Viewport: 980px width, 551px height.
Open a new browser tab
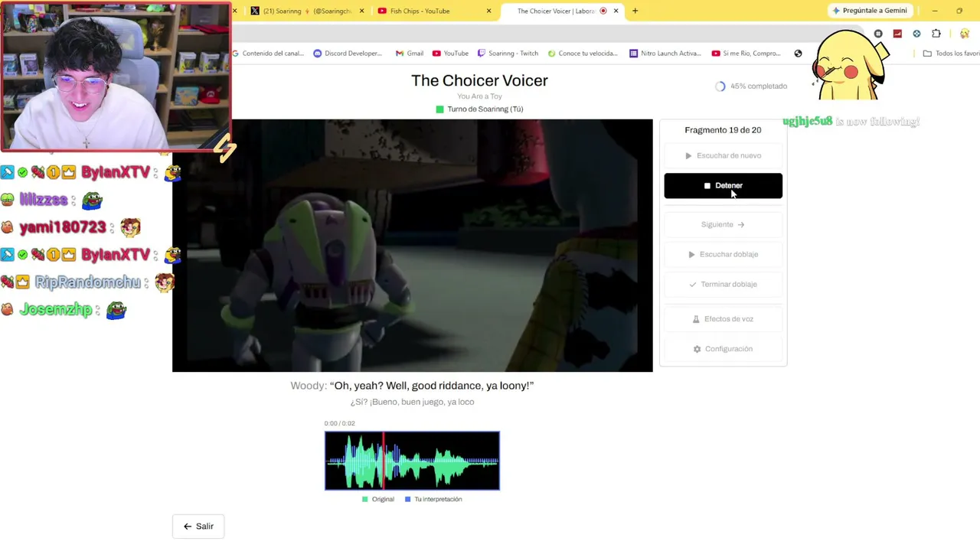[635, 11]
